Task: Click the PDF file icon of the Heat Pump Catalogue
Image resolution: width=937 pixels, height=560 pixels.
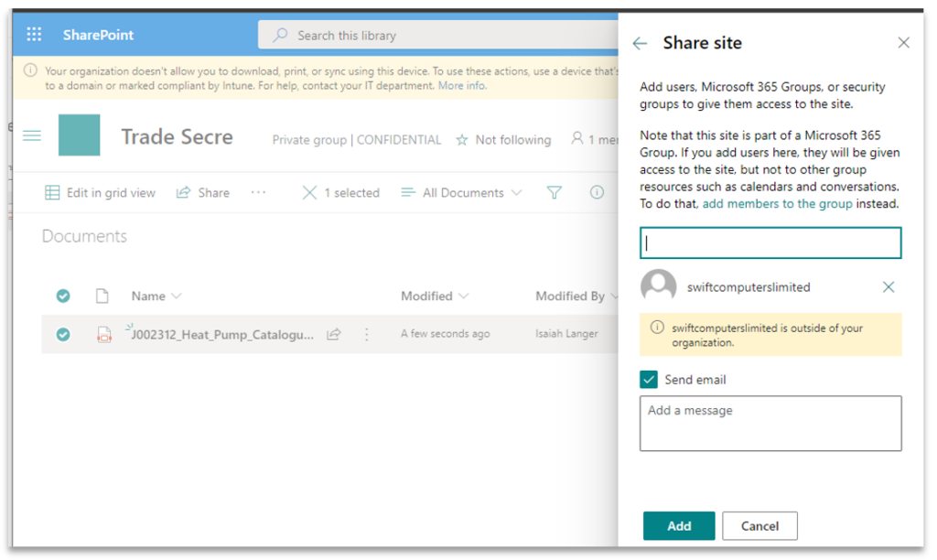Action: (x=104, y=335)
